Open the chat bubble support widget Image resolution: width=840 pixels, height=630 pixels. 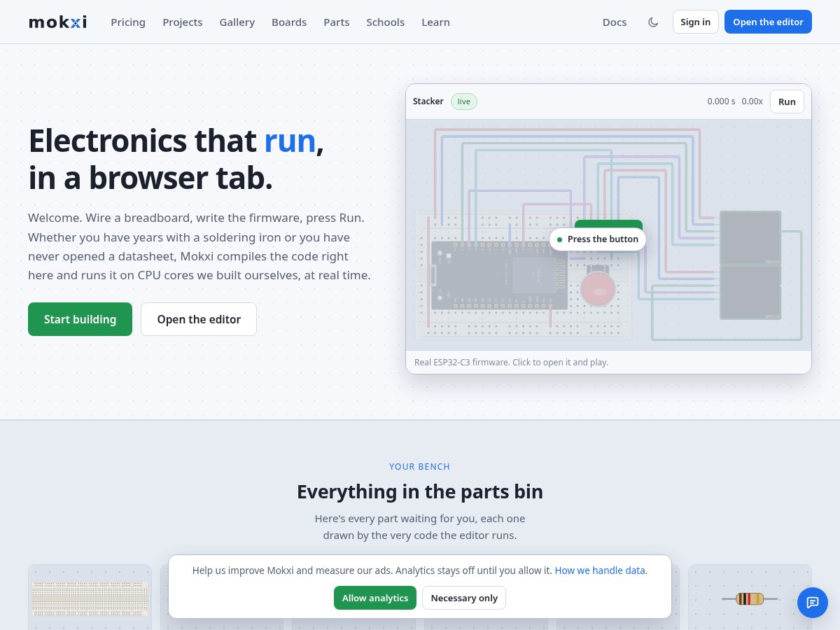(x=813, y=602)
